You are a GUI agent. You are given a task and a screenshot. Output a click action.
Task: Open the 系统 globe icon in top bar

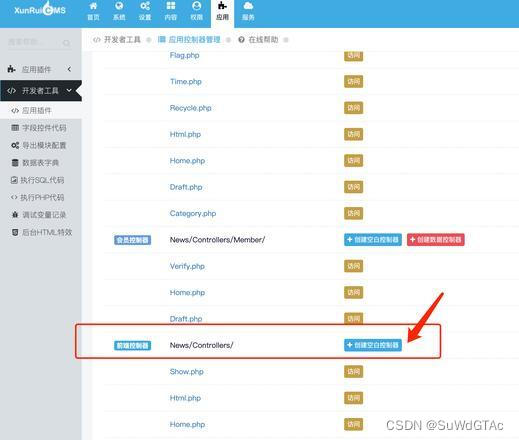pos(119,11)
